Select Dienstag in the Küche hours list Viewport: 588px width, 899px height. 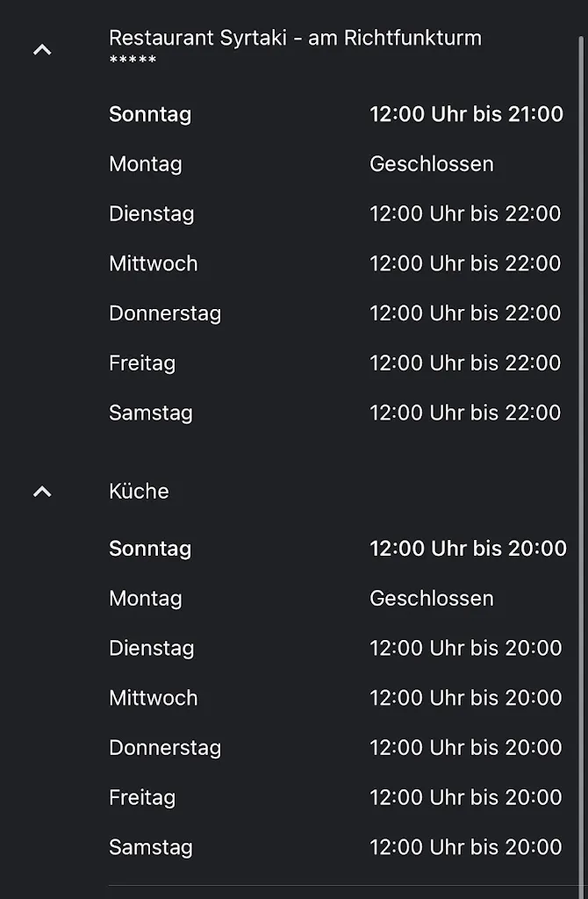pos(152,648)
